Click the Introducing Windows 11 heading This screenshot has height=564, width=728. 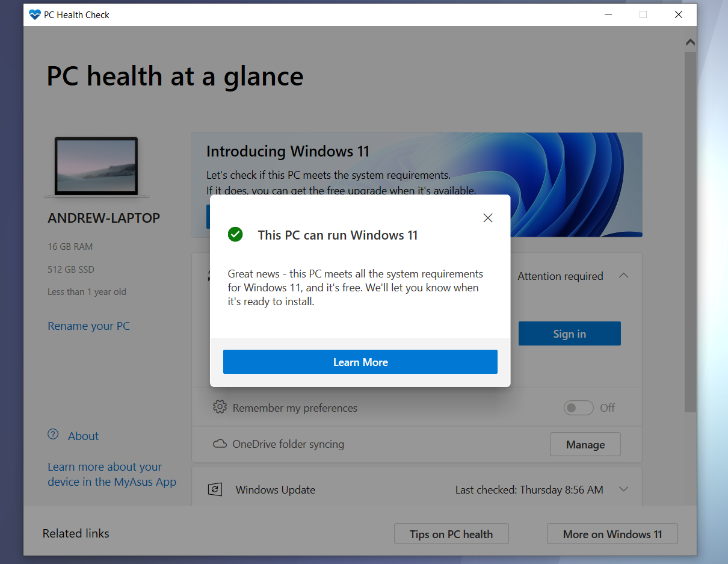(x=288, y=151)
